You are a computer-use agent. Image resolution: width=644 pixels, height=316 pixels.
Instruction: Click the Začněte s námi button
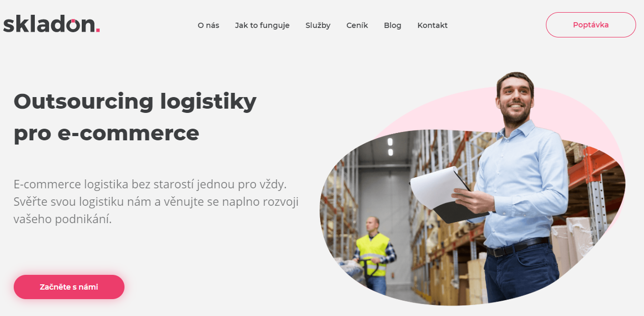[x=69, y=287]
